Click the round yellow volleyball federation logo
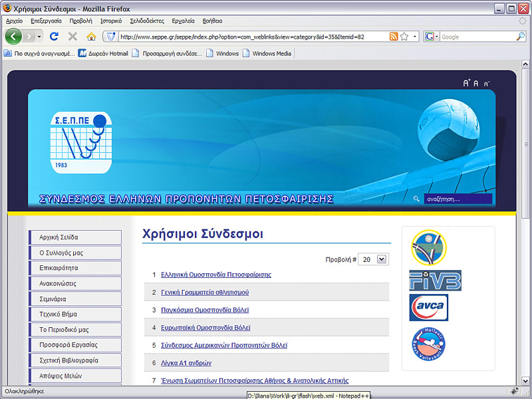Screen dimensions: 532x399 [x=429, y=247]
